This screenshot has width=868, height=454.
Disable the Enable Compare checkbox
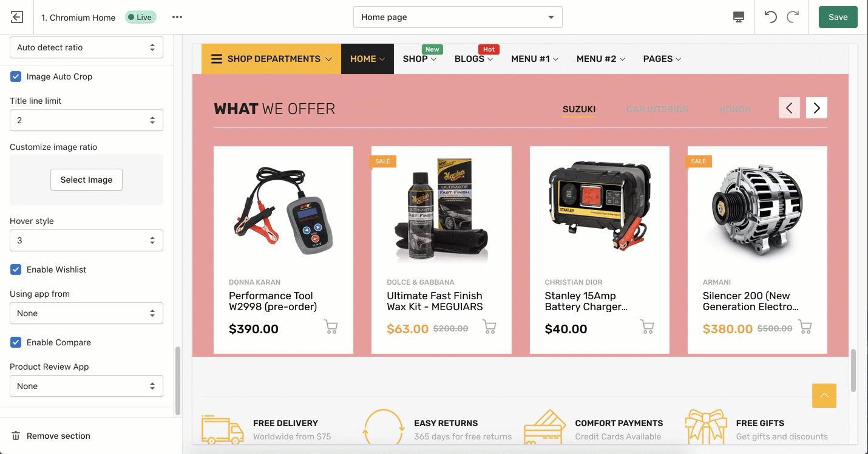[16, 342]
